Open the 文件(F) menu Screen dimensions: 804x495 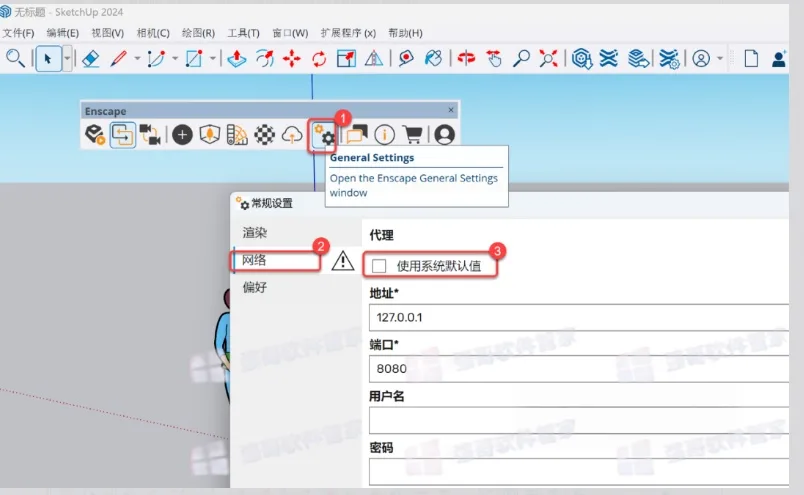pos(18,33)
